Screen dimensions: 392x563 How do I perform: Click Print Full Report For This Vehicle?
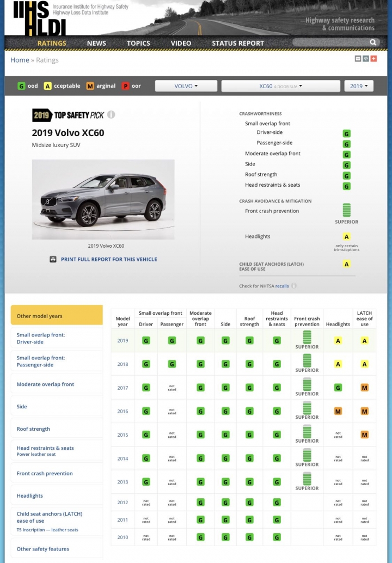pyautogui.click(x=109, y=259)
